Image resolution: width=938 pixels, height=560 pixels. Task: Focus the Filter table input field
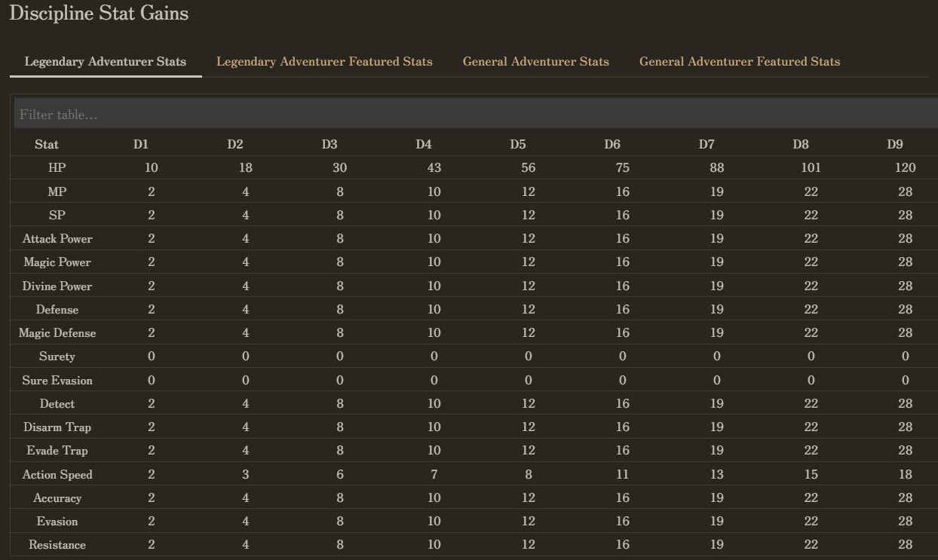point(476,115)
